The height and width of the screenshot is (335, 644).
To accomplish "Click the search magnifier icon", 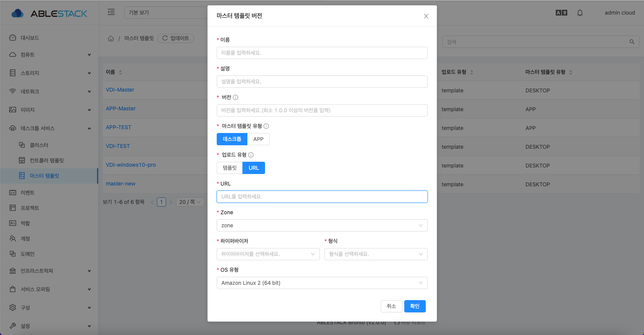I will coord(632,42).
